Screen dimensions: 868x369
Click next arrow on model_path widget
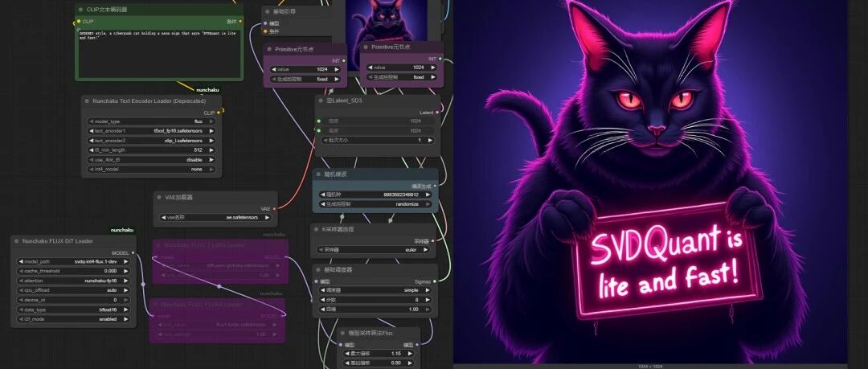[x=125, y=261]
